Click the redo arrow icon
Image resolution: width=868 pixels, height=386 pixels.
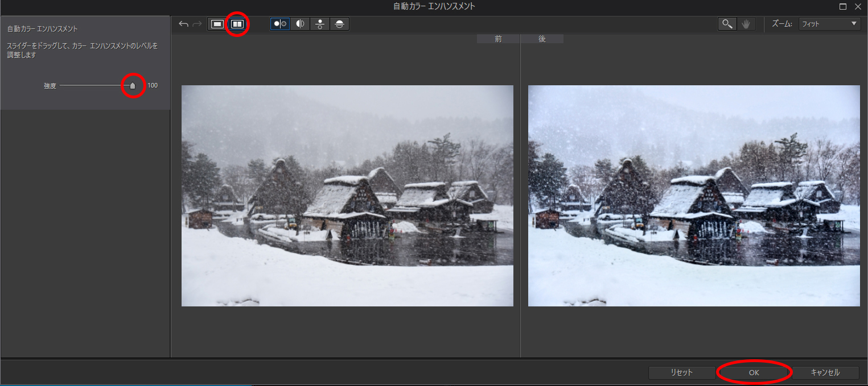pyautogui.click(x=197, y=24)
